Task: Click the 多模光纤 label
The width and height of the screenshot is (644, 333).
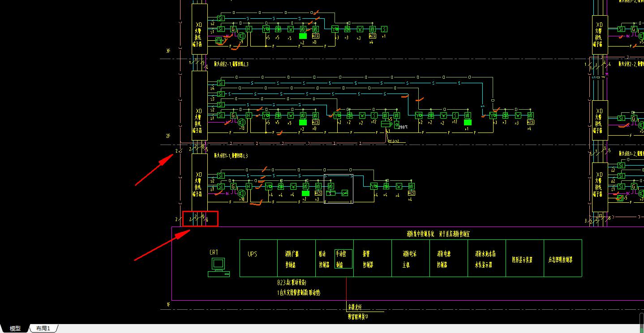Action: click(355, 307)
